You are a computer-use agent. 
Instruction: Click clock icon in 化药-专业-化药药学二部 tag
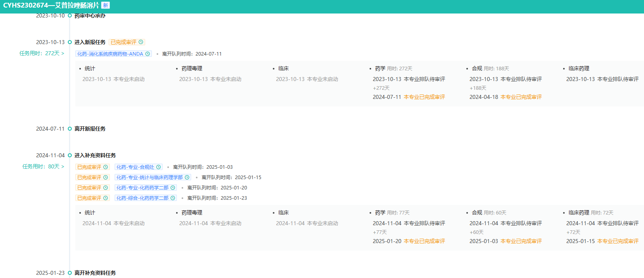[173, 188]
